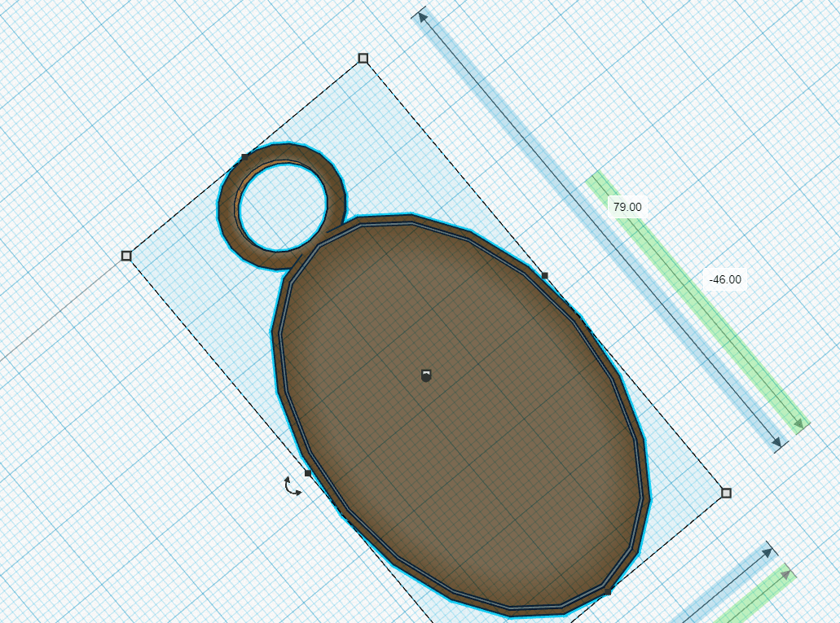Click black handle on the ring
The width and height of the screenshot is (840, 623).
[244, 157]
